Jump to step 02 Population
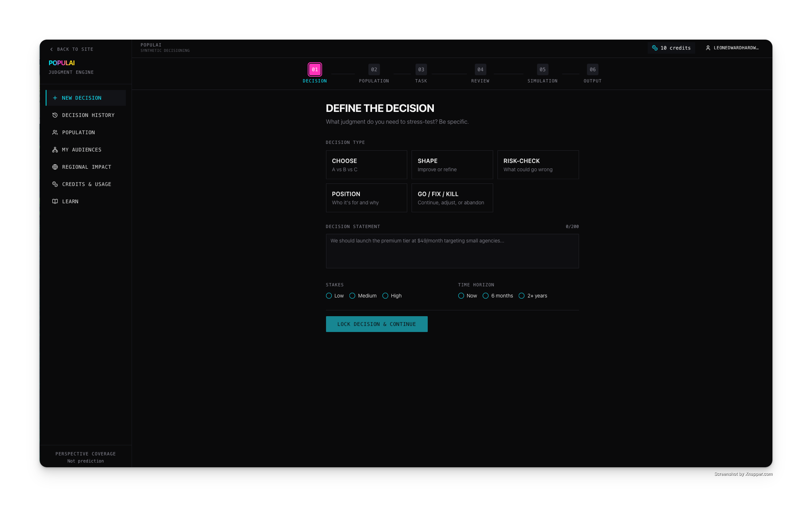Image resolution: width=812 pixels, height=516 pixels. [374, 73]
